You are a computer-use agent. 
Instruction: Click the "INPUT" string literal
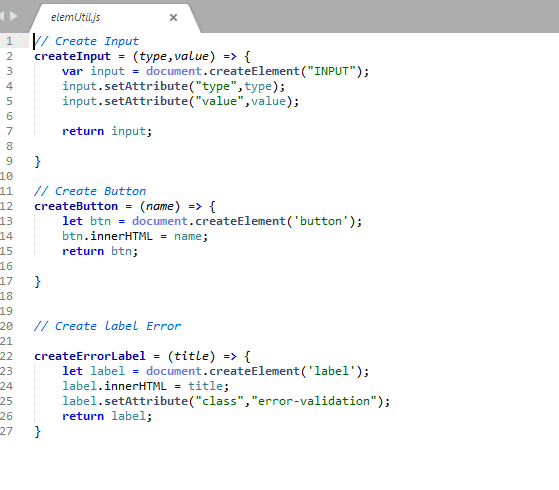pos(331,71)
